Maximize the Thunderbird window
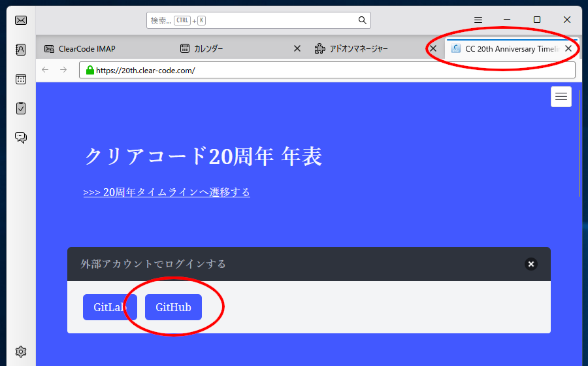588x366 pixels. click(537, 20)
